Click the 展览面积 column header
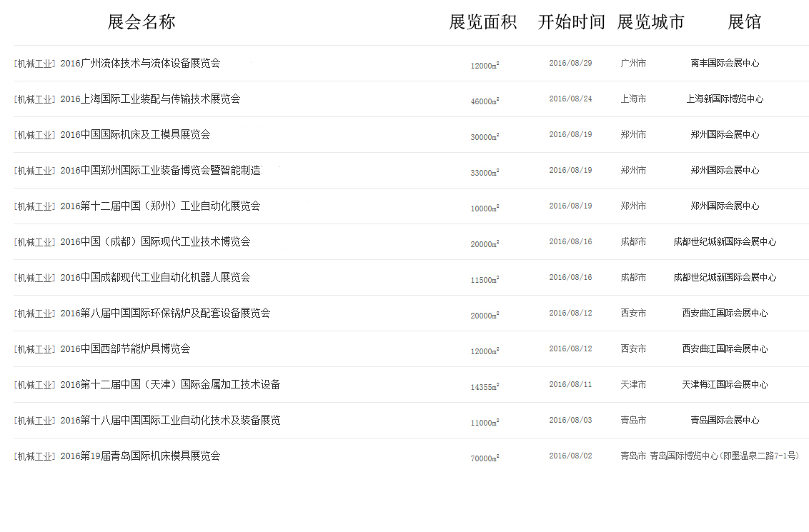The width and height of the screenshot is (809, 532). pyautogui.click(x=482, y=22)
